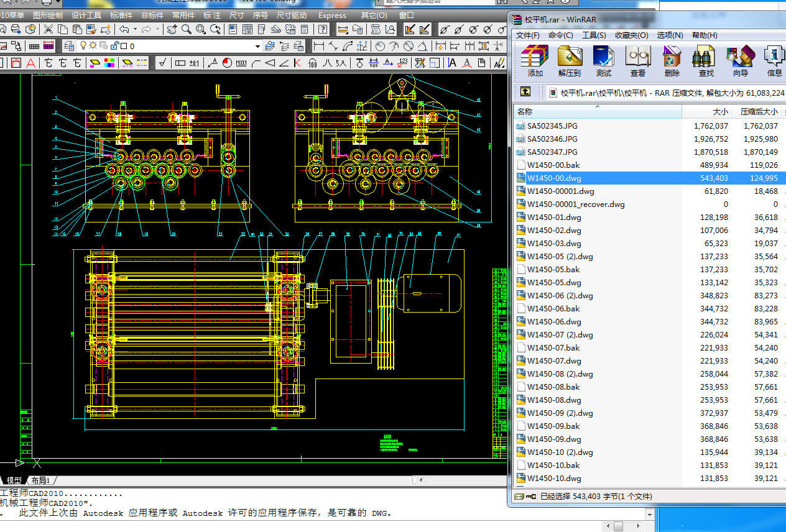Image resolution: width=786 pixels, height=532 pixels.
Task: Select the Pan hand tool
Action: point(172,29)
